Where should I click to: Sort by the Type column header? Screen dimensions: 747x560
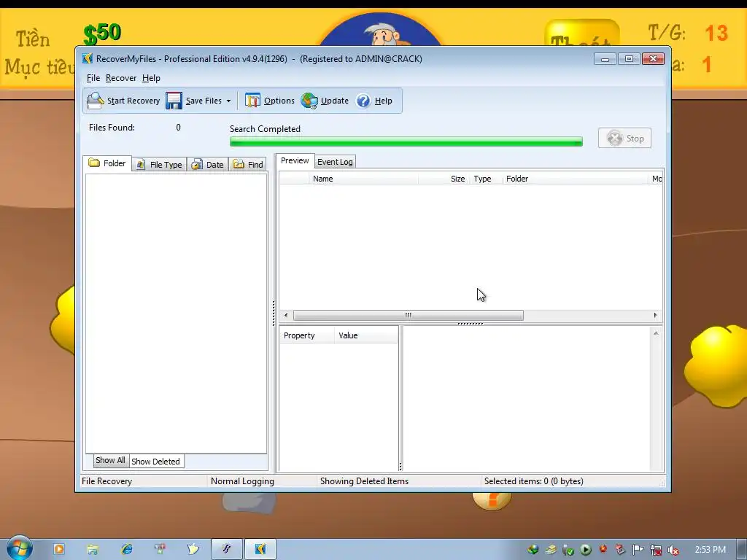pos(485,179)
